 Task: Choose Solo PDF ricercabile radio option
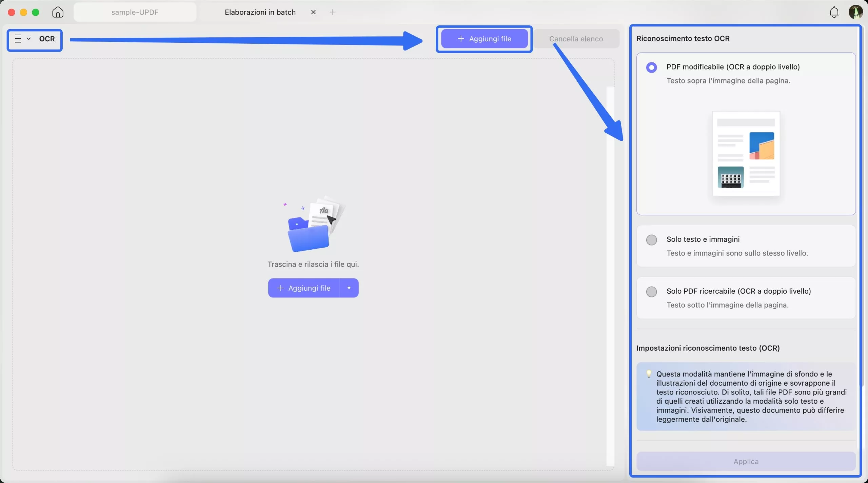click(x=651, y=292)
